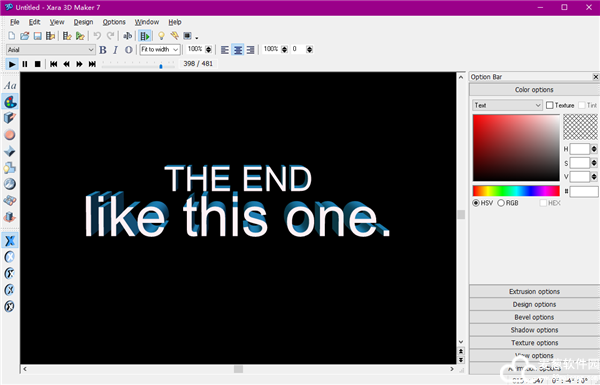Apply Italic formatting
This screenshot has height=385, width=600.
pos(116,50)
